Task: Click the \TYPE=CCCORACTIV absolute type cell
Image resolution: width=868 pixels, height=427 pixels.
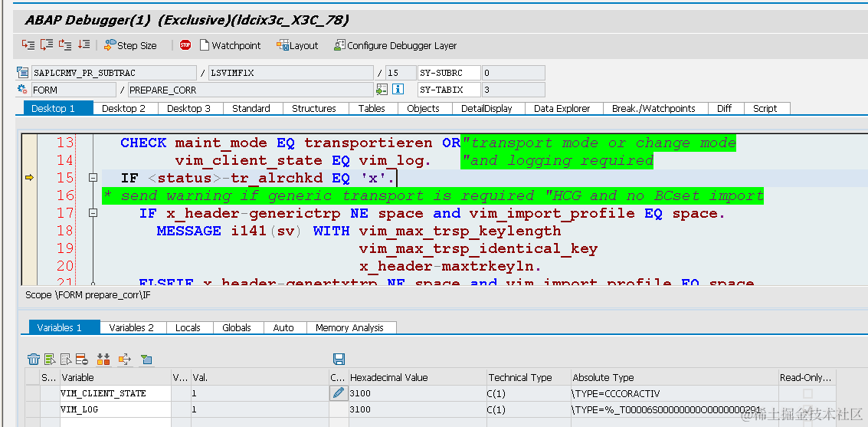Action: [674, 394]
